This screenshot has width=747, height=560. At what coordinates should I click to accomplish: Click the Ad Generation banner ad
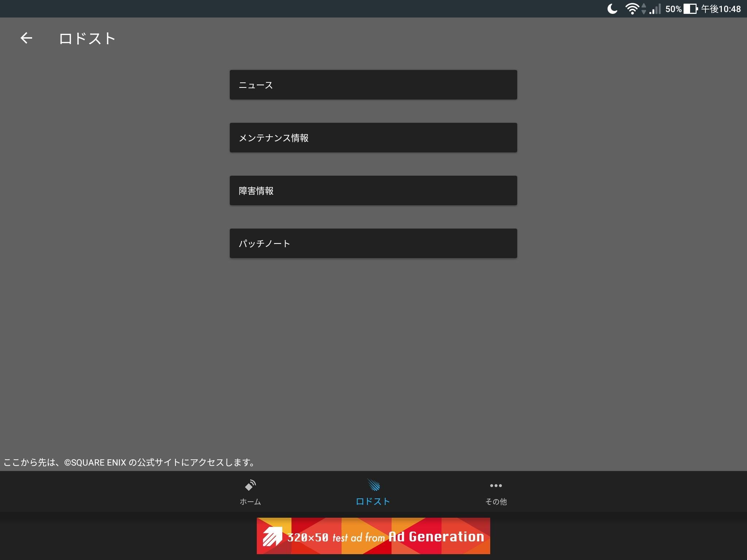[x=373, y=536]
